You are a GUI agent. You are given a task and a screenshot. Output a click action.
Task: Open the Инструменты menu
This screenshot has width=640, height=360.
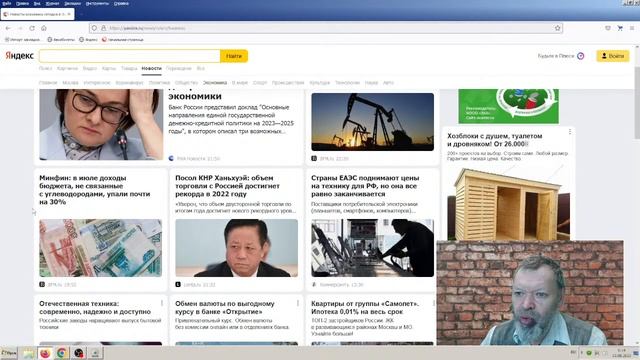(97, 3)
